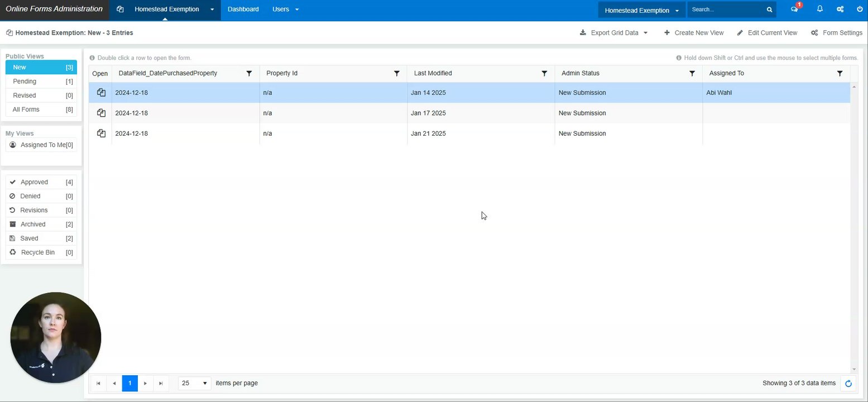Open Form Settings
This screenshot has height=402, width=868.
[x=837, y=33]
